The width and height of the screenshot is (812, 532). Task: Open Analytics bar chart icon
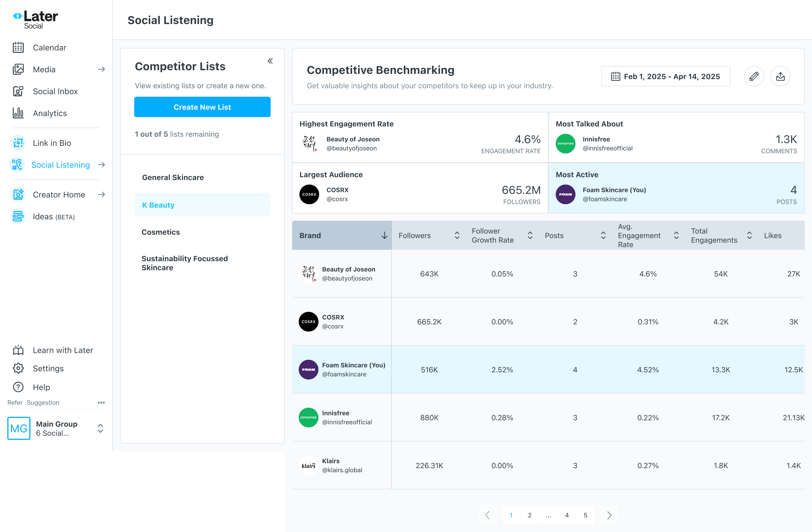click(18, 113)
